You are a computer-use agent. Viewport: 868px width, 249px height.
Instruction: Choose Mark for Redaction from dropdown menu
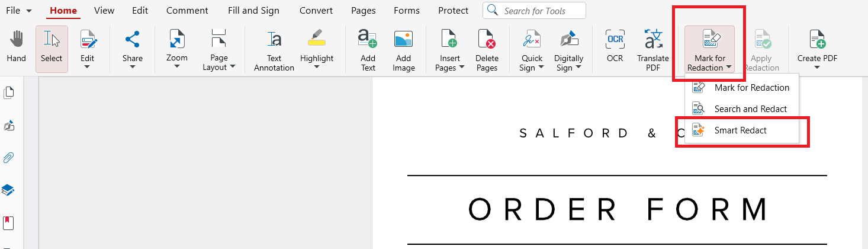741,88
